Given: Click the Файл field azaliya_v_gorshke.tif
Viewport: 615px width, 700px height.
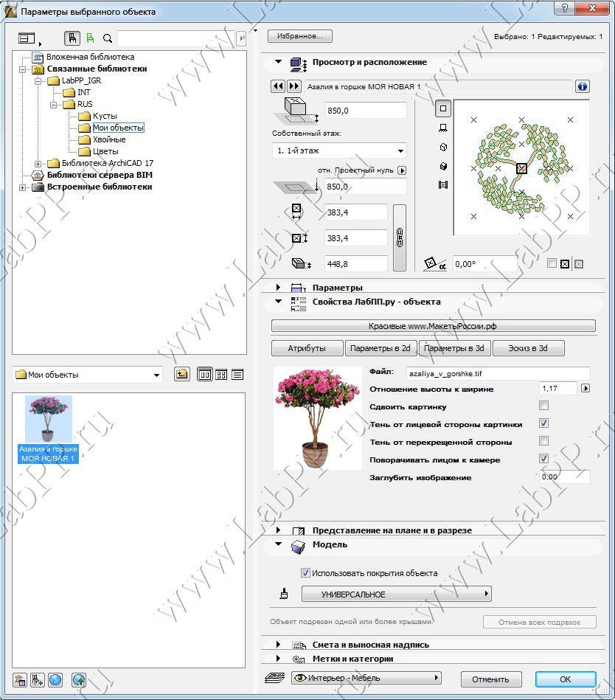Looking at the screenshot, I should point(498,374).
